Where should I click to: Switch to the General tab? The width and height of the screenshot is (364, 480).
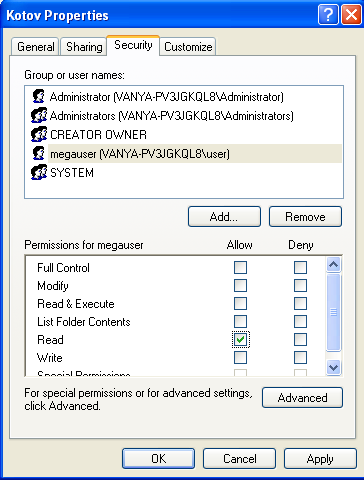[x=35, y=47]
